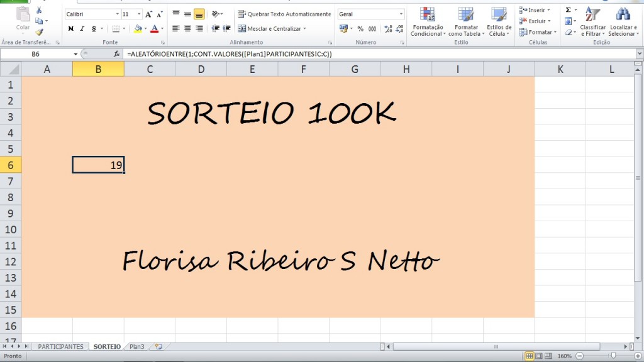Open the Formatação Condicional gallery
This screenshot has height=362, width=644.
coord(427,21)
